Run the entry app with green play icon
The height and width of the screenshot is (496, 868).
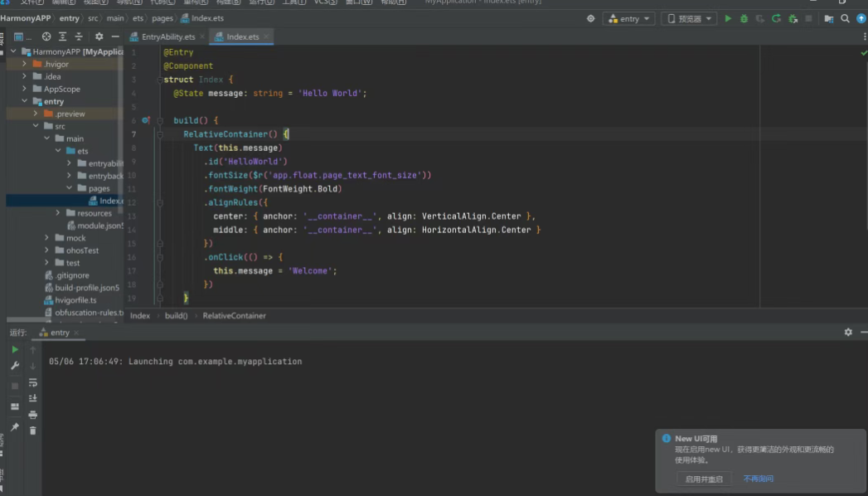pos(728,18)
